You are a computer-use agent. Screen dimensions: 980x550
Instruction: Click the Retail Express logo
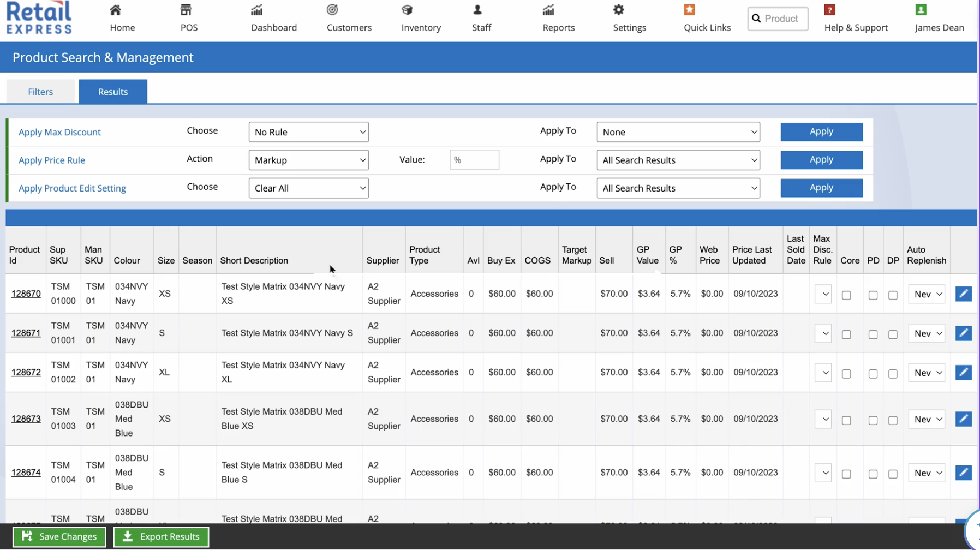[39, 17]
